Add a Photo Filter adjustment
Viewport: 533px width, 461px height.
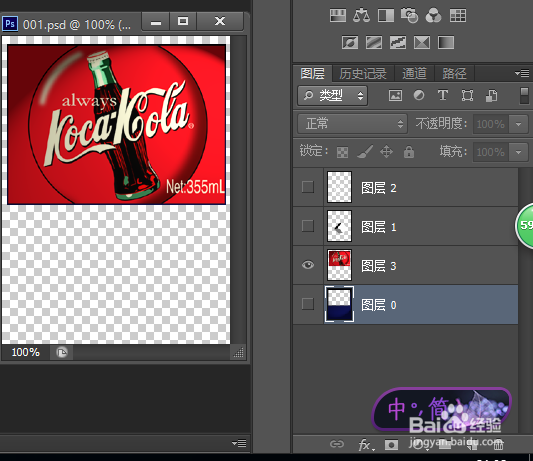(x=409, y=16)
